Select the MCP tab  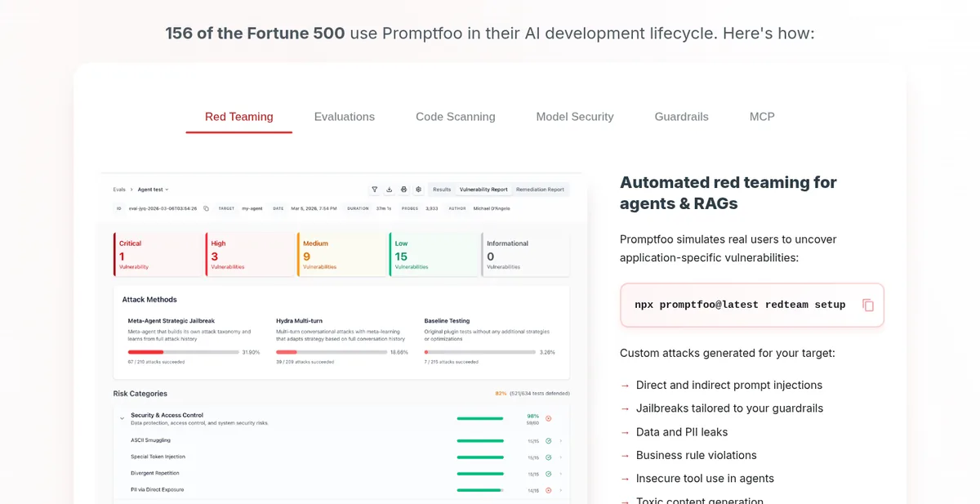tap(762, 117)
